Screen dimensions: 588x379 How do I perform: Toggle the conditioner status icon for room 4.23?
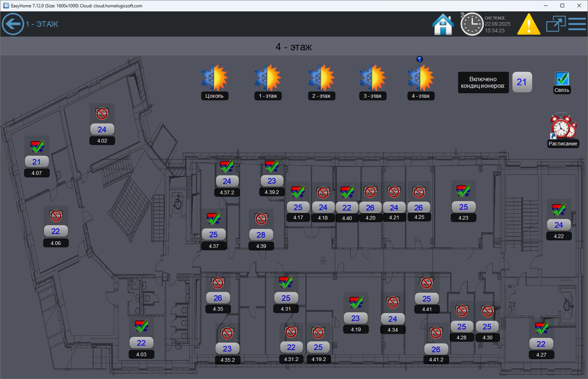[463, 191]
